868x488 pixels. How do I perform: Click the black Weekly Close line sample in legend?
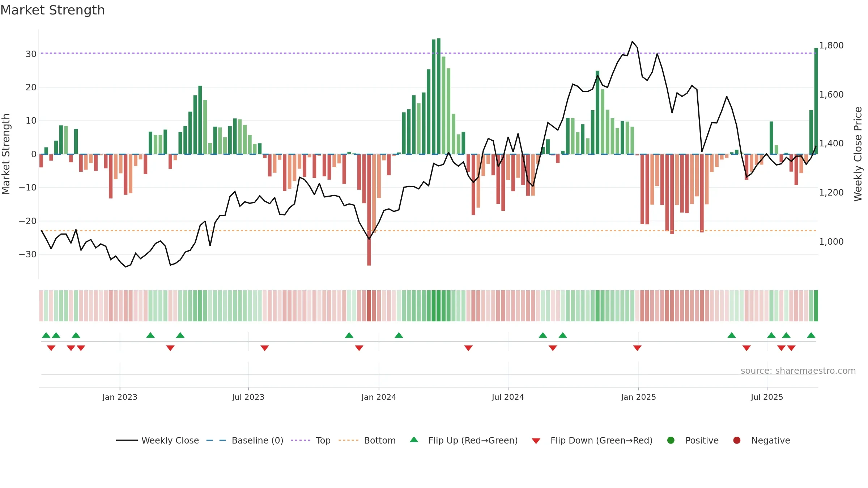127,440
